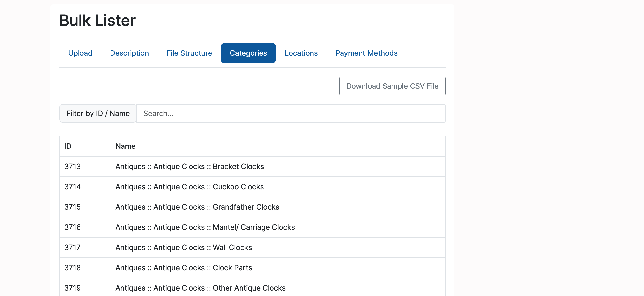Image resolution: width=644 pixels, height=296 pixels.
Task: Click Download Sample CSV File button
Action: coord(392,86)
